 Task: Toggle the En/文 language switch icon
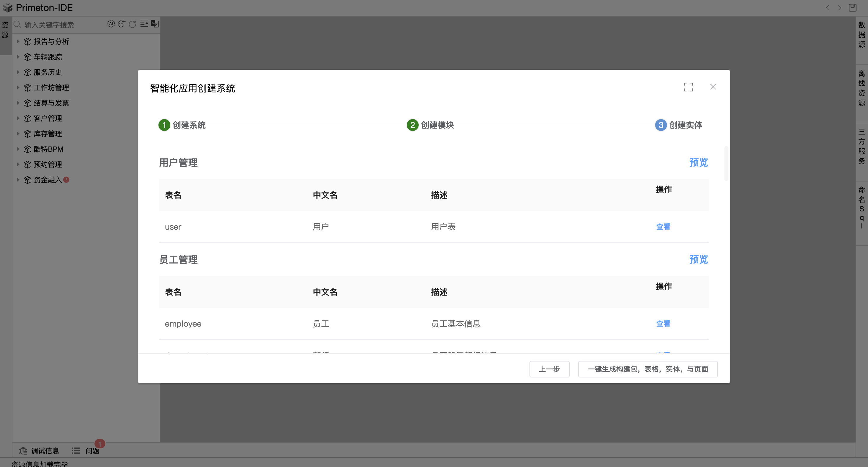click(x=155, y=24)
